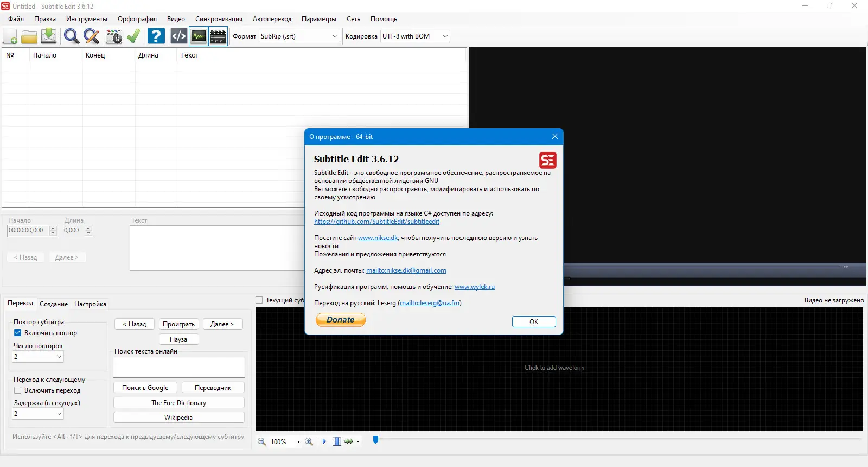Click the green checkmark spell check icon
Viewport: 868px width, 467px height.
pos(133,36)
